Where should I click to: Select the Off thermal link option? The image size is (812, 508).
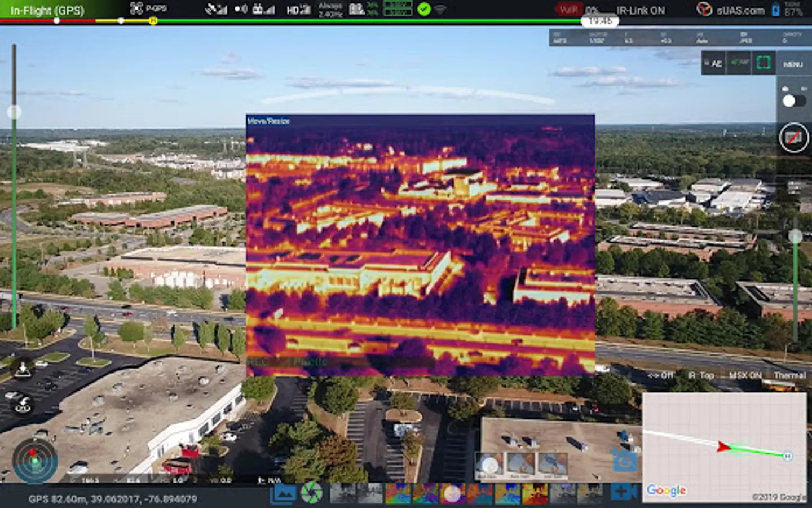[x=660, y=375]
